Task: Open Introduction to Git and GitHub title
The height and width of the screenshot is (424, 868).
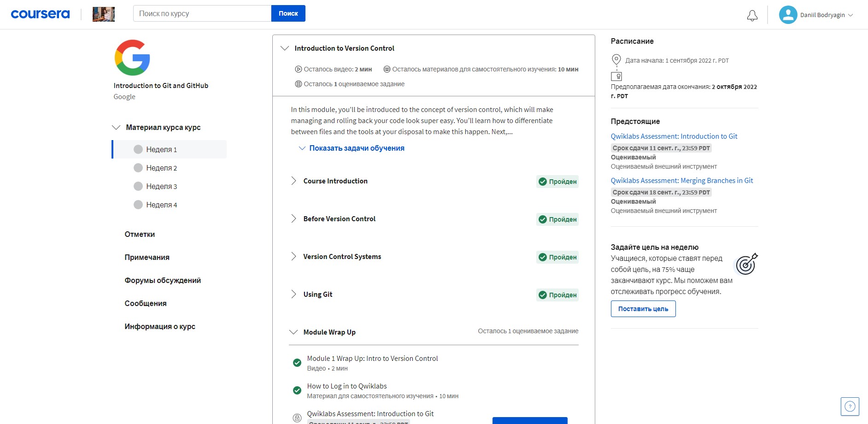Action: [x=161, y=86]
